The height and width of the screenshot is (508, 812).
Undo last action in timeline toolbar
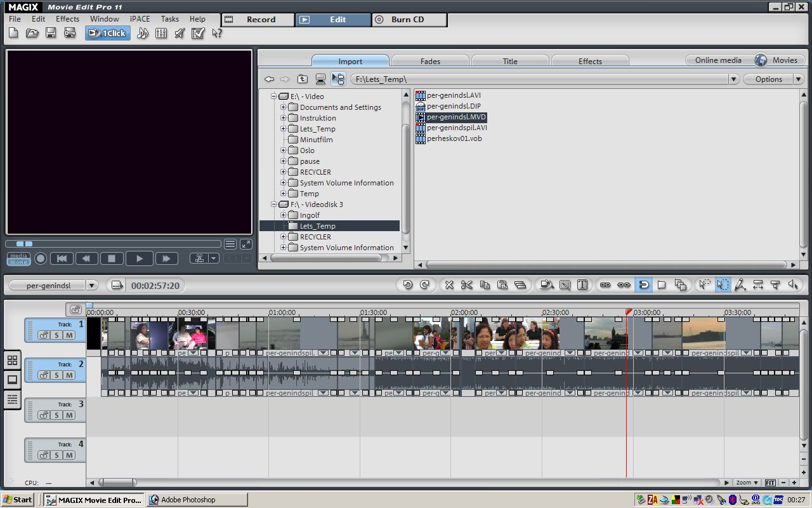click(407, 285)
